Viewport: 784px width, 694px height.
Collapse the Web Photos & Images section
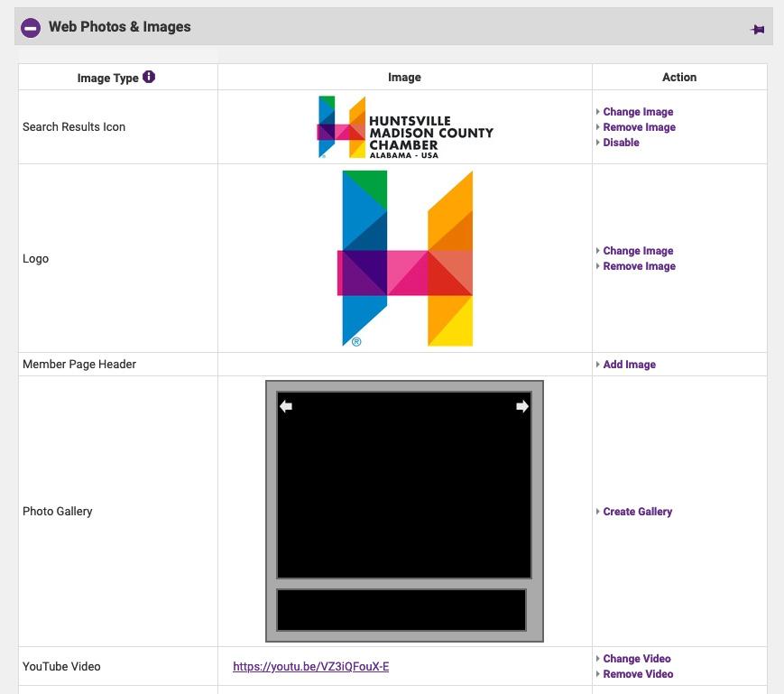point(31,27)
